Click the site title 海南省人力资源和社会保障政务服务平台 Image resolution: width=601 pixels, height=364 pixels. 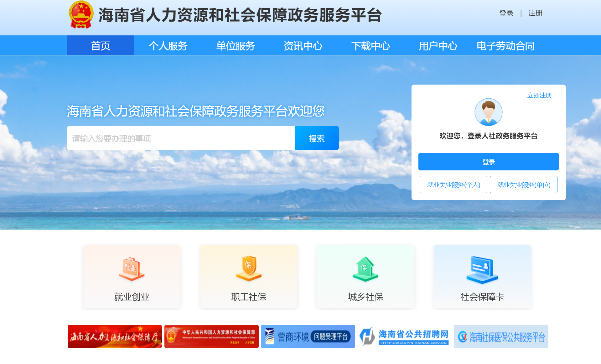pyautogui.click(x=240, y=15)
